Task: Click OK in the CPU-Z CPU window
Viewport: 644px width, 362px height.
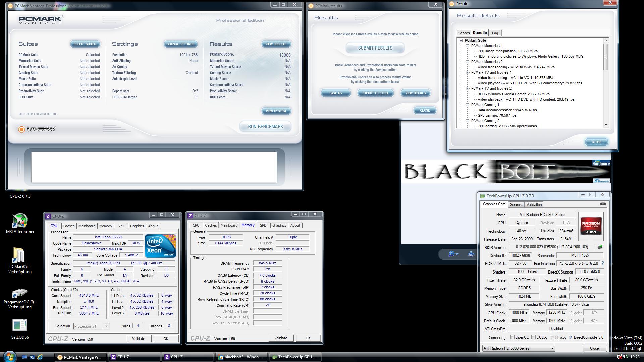Action: (x=166, y=339)
